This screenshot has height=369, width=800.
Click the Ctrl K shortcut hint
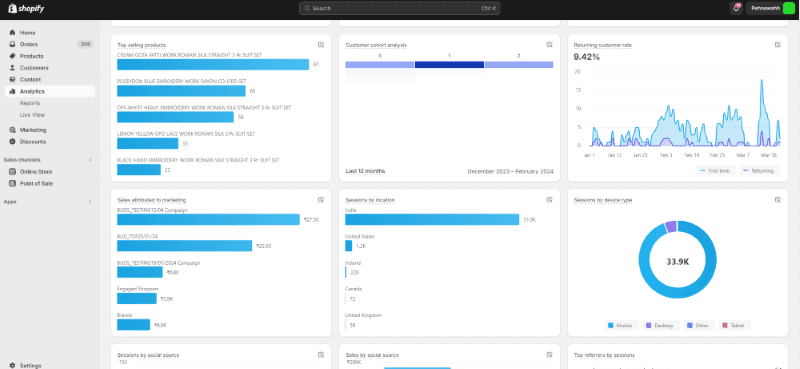[x=489, y=8]
